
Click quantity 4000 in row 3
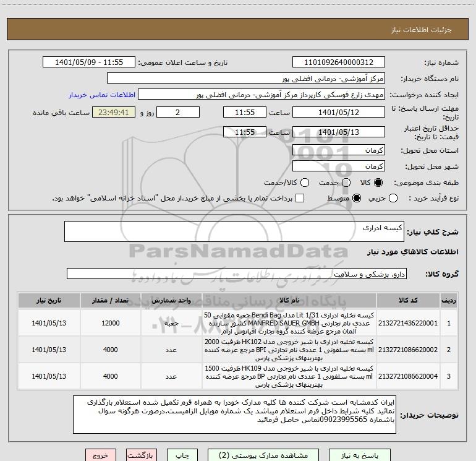pos(111,376)
